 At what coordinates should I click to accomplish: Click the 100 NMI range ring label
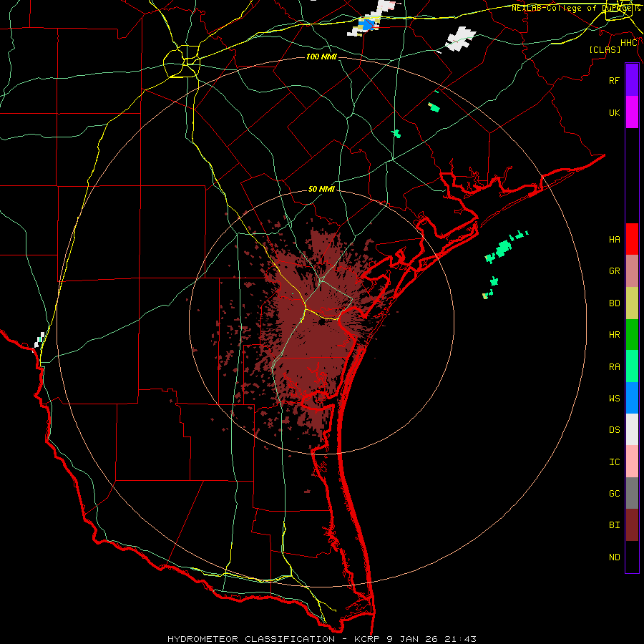pyautogui.click(x=321, y=57)
